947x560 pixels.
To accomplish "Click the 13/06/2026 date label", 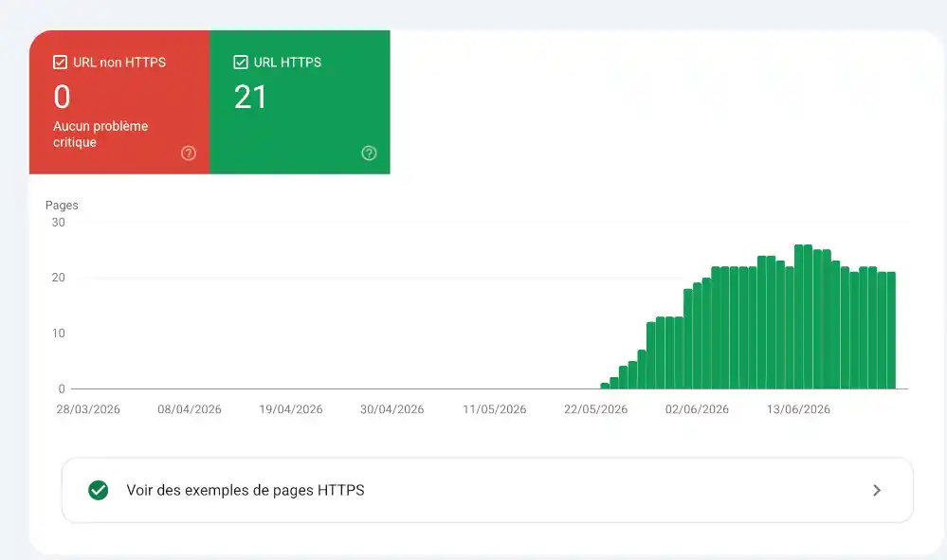I will pyautogui.click(x=798, y=409).
